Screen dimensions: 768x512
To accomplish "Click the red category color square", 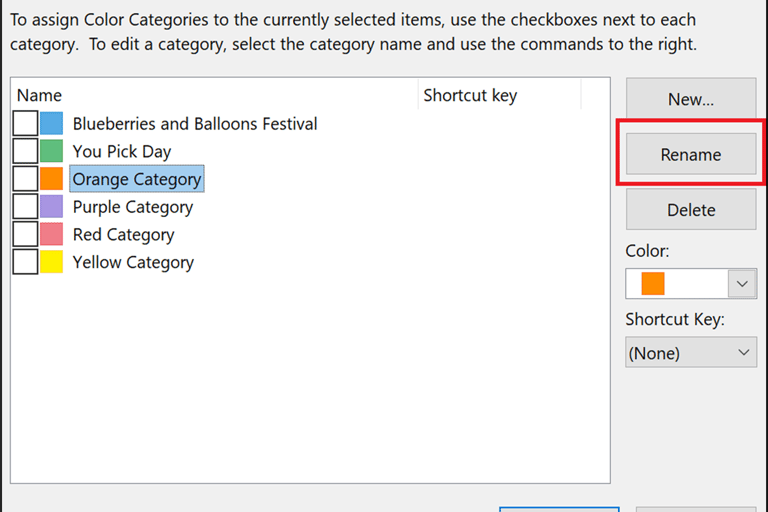I will (x=52, y=235).
